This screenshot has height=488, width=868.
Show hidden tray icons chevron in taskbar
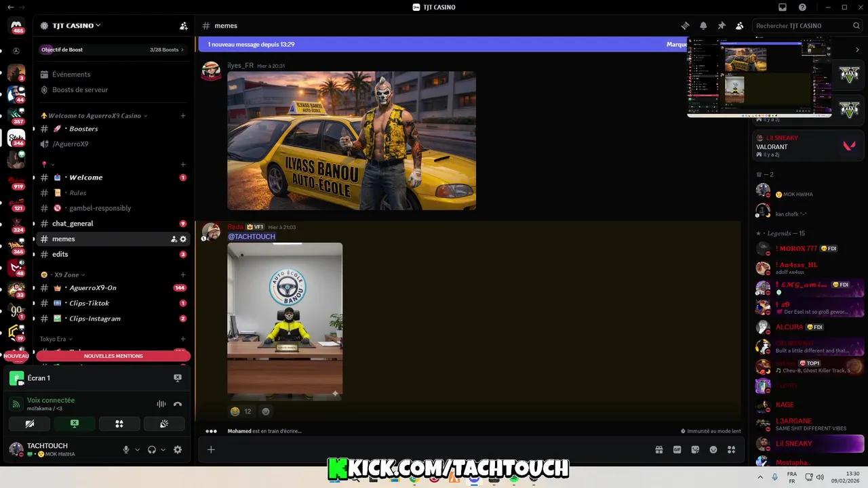pos(760,477)
